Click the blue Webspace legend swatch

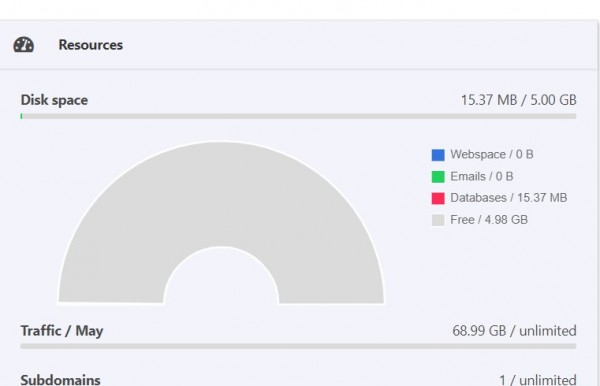click(x=438, y=155)
